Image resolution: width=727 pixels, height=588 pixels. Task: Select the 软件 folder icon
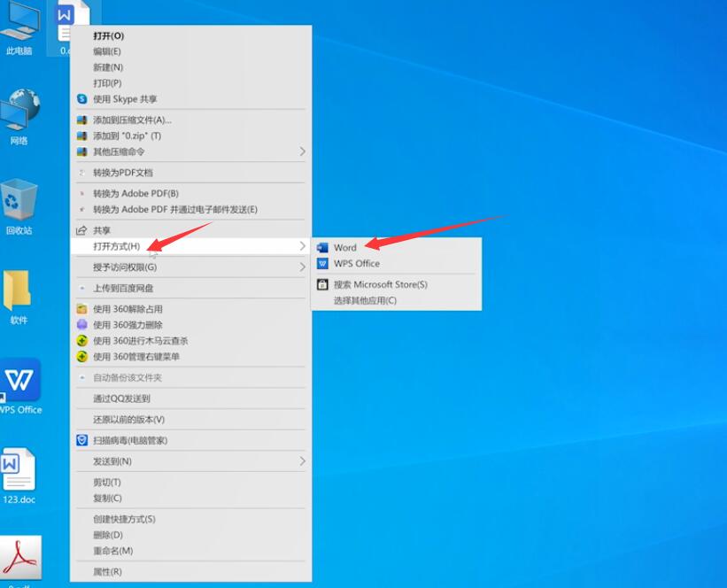click(18, 297)
